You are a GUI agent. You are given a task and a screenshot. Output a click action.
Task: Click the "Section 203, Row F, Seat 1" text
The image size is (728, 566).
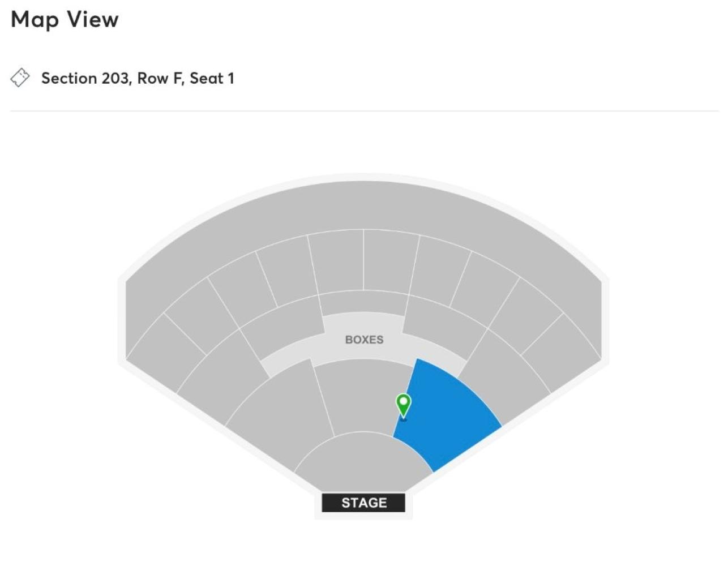pos(138,78)
